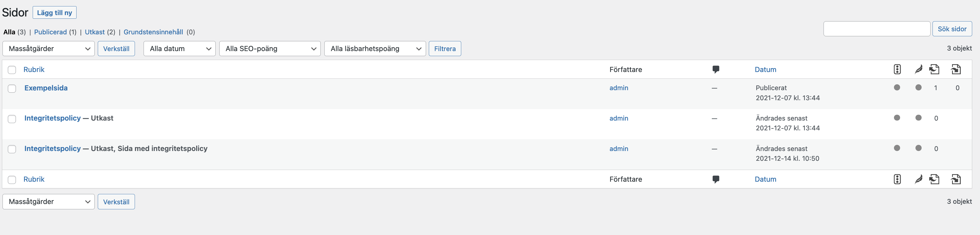Sort pages by the Datum column

(x=765, y=69)
